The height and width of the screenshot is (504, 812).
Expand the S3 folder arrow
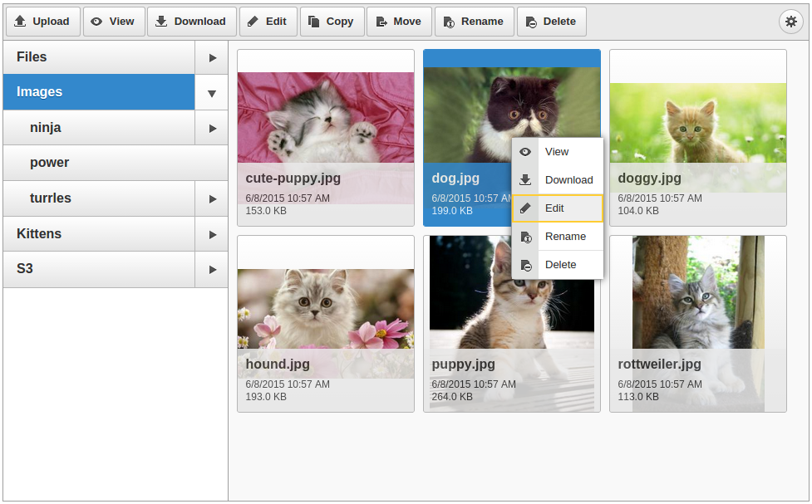coord(211,270)
